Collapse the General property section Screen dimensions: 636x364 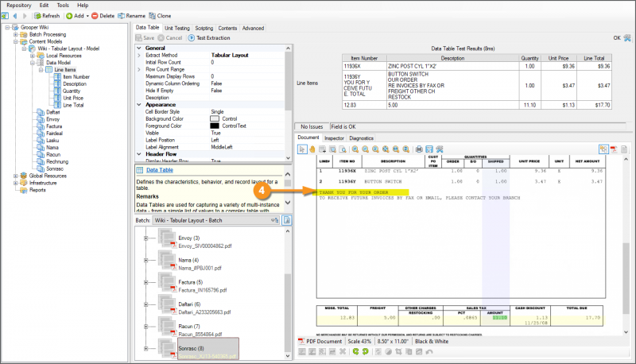139,48
